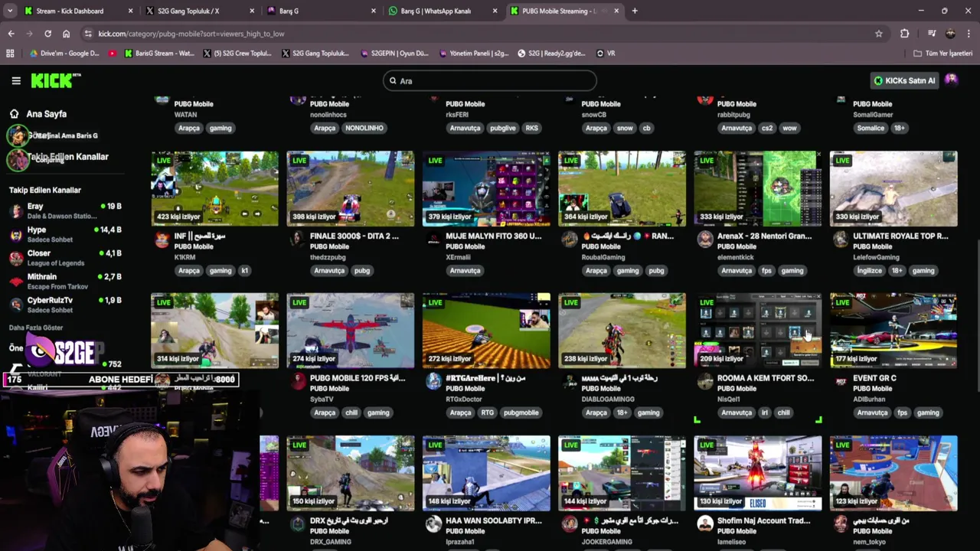Click NONOLINHO tag

(x=364, y=128)
